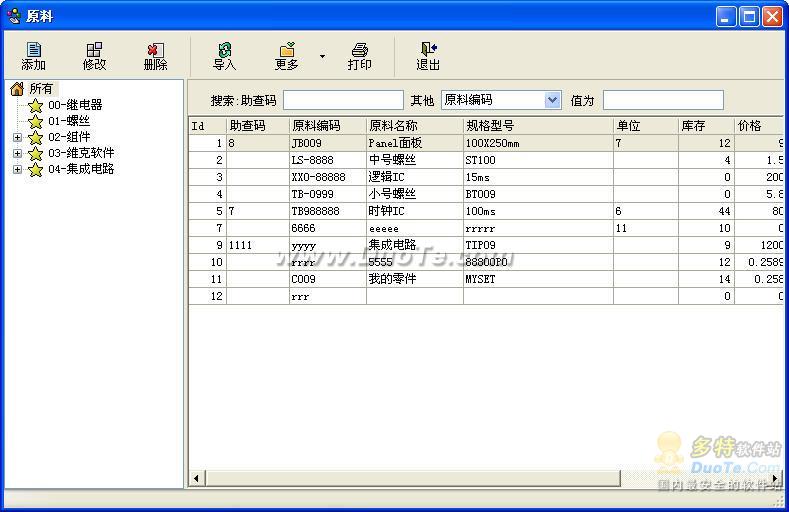Image resolution: width=789 pixels, height=512 pixels.
Task: Select the LS-8888 code cell
Action: click(328, 160)
